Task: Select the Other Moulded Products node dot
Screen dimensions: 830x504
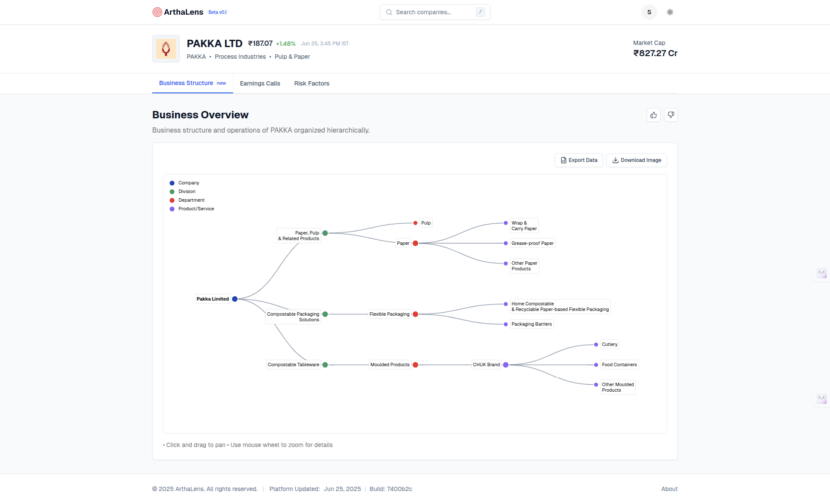Action: coord(596,385)
